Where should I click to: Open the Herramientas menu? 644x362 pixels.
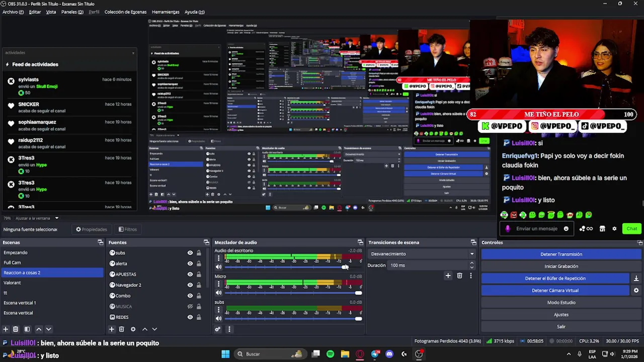tap(166, 12)
